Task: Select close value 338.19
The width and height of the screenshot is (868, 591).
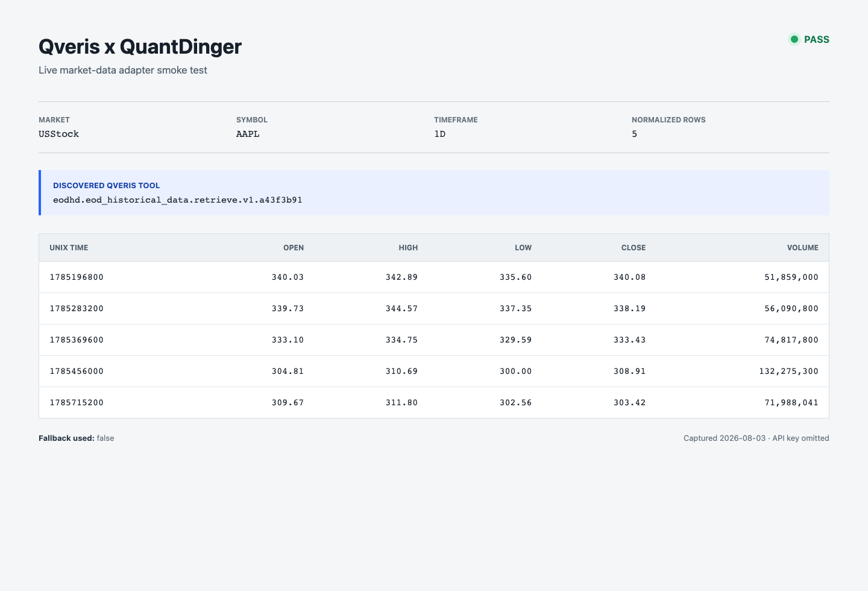Action: click(629, 309)
